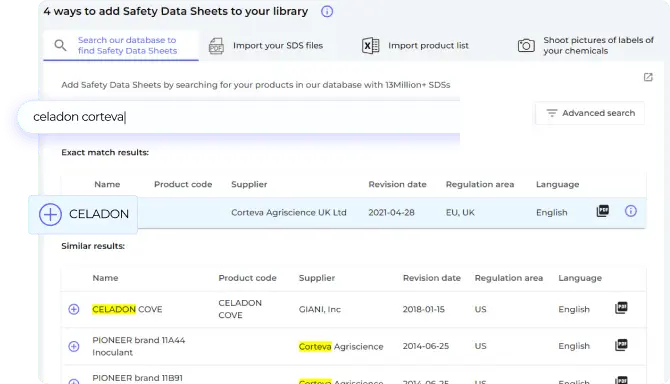Switch to the Import product list tab
The height and width of the screenshot is (384, 670).
(415, 46)
